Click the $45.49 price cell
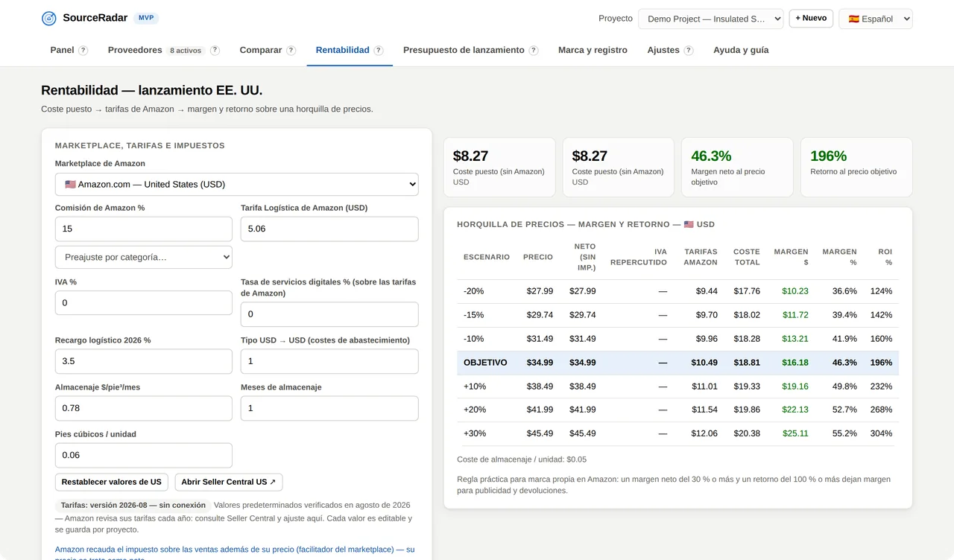The image size is (954, 560). coord(540,433)
